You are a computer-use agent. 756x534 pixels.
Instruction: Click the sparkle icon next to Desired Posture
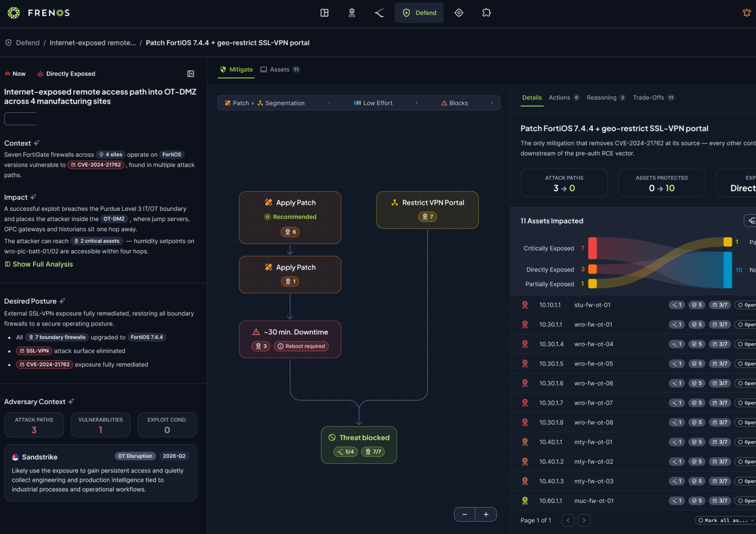pos(62,301)
